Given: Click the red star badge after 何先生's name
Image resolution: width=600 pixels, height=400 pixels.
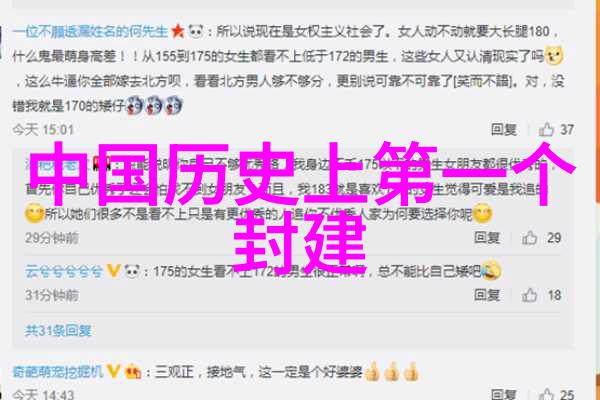Looking at the screenshot, I should (178, 31).
